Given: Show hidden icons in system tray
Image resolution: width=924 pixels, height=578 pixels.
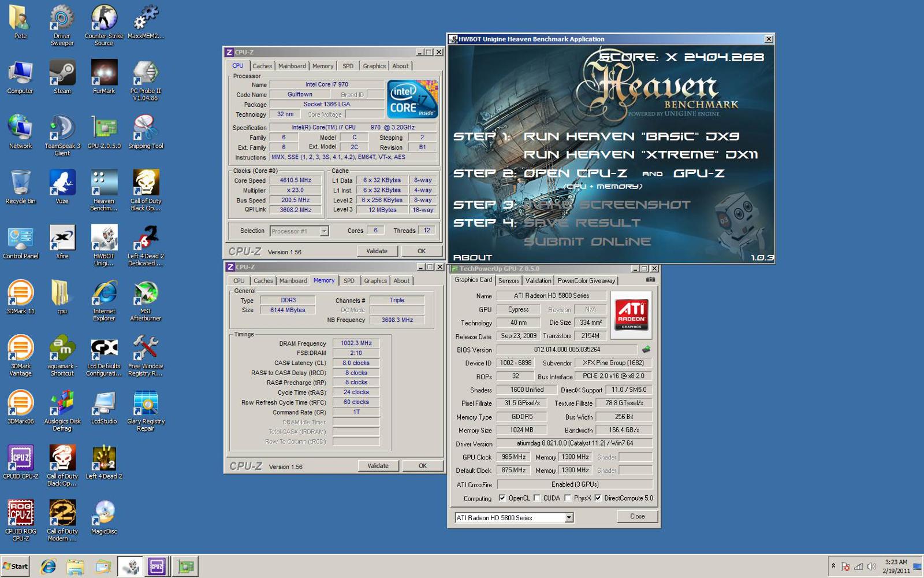Looking at the screenshot, I should click(x=833, y=566).
